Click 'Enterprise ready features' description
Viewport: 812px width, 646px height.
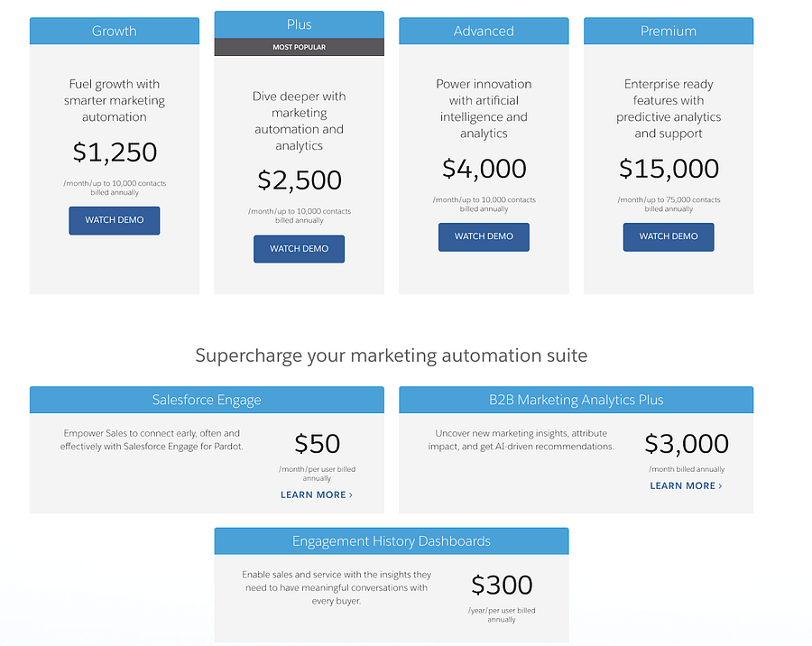pos(669,109)
